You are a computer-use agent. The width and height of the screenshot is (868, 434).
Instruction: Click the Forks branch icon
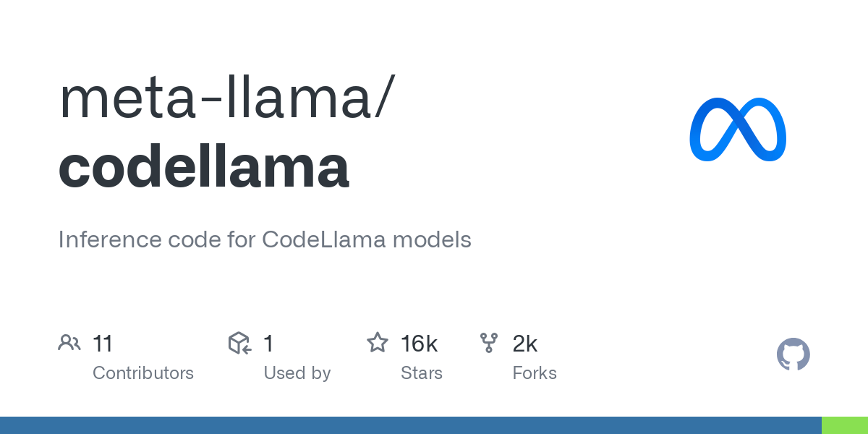(x=489, y=343)
